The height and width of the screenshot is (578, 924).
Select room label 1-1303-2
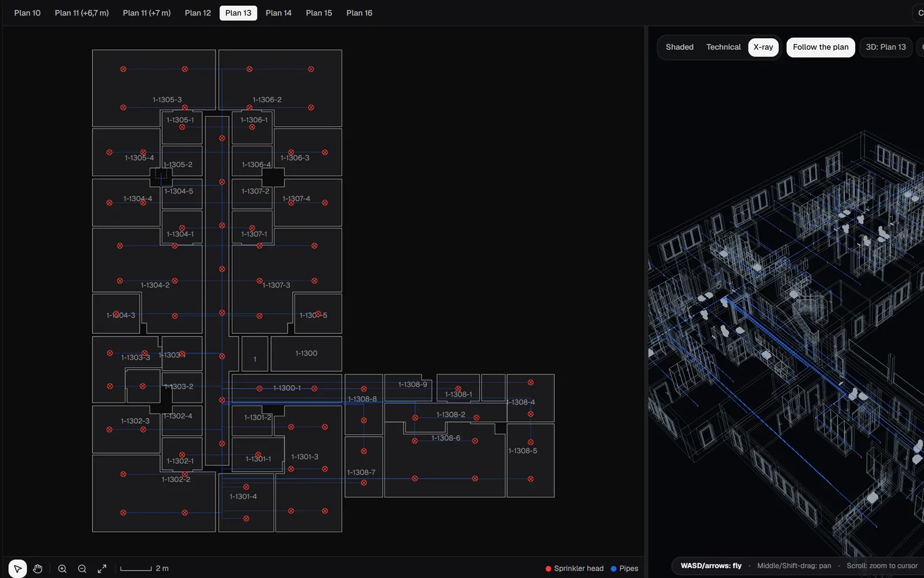(x=178, y=386)
